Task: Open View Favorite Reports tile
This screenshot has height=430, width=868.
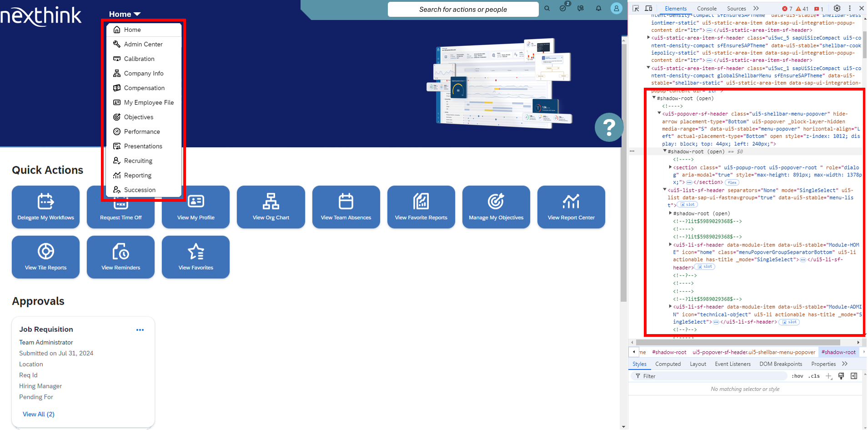Action: click(421, 207)
